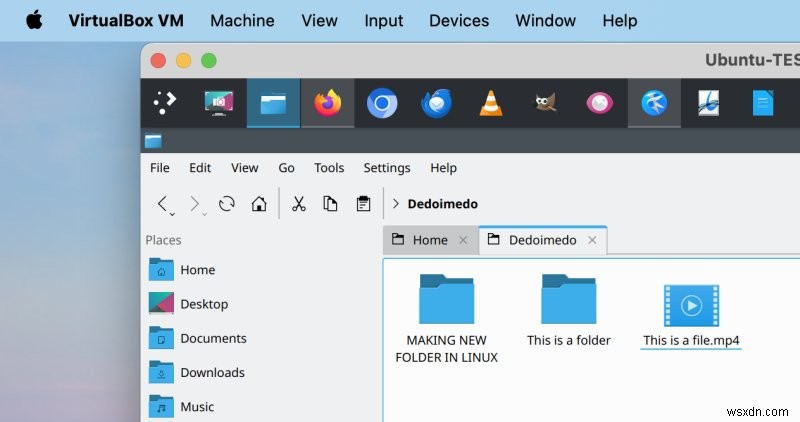The width and height of the screenshot is (800, 422).
Task: Click the Dedoimedo breadcrumb path label
Action: pyautogui.click(x=442, y=204)
